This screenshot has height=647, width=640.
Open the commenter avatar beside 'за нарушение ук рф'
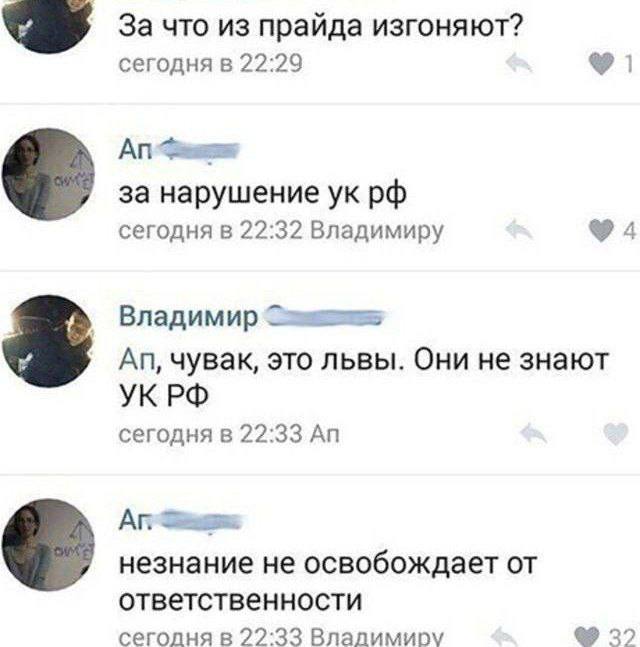click(48, 174)
